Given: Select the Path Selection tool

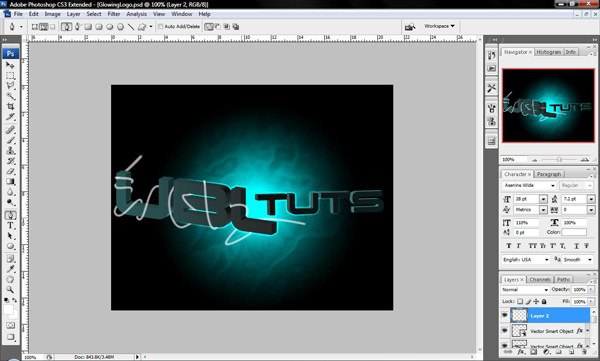Looking at the screenshot, I should [10, 236].
